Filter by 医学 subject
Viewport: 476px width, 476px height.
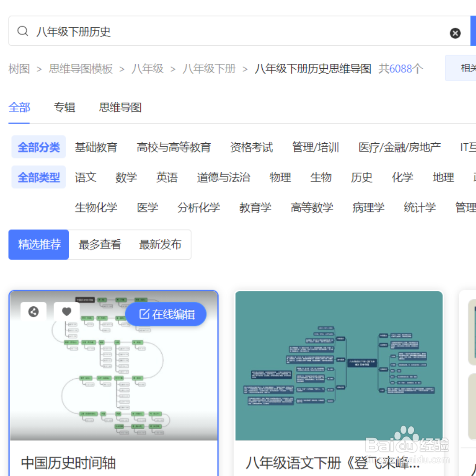[x=148, y=208]
